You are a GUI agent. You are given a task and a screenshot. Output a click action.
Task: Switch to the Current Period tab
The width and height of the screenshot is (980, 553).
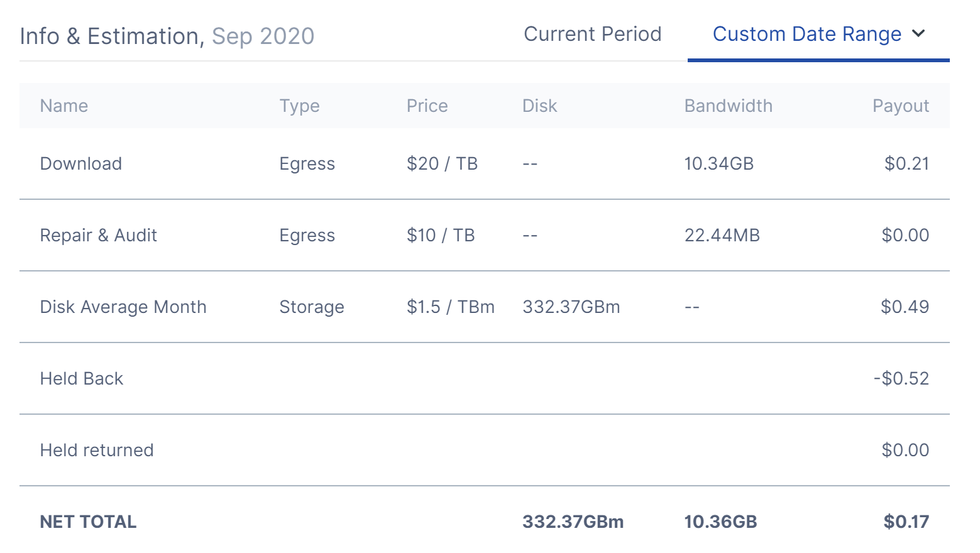pyautogui.click(x=592, y=34)
